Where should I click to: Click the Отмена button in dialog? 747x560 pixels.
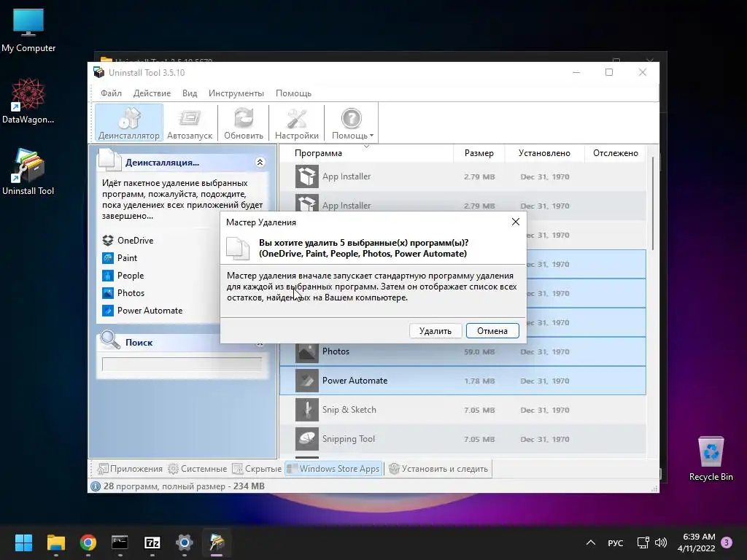(x=492, y=331)
